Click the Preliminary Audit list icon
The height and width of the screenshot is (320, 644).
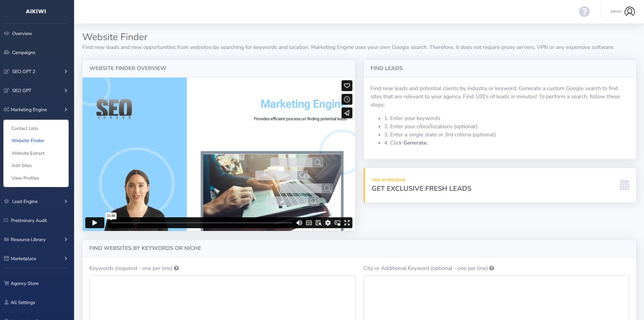(x=6, y=220)
